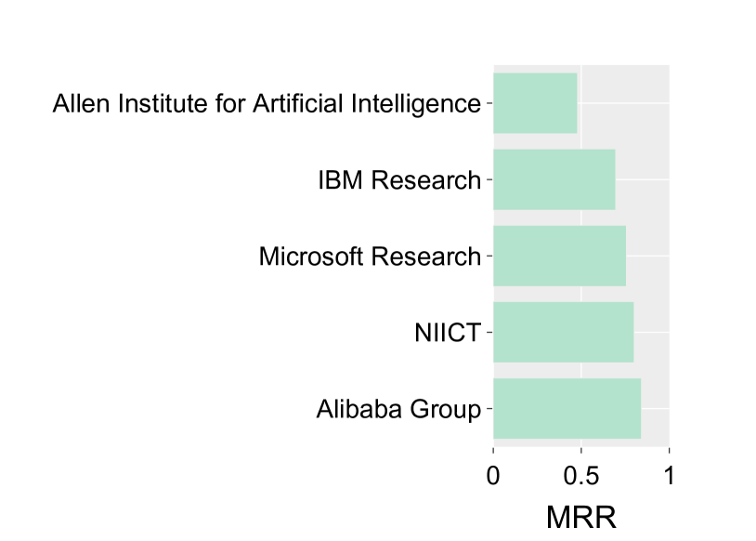The width and height of the screenshot is (756, 541).
Task: Click the Allen Institute for Artificial Intelligence label
Action: [267, 103]
